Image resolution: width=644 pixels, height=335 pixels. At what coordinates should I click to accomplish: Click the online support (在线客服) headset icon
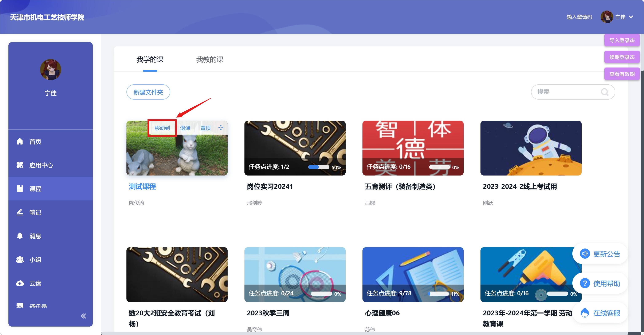(x=585, y=313)
